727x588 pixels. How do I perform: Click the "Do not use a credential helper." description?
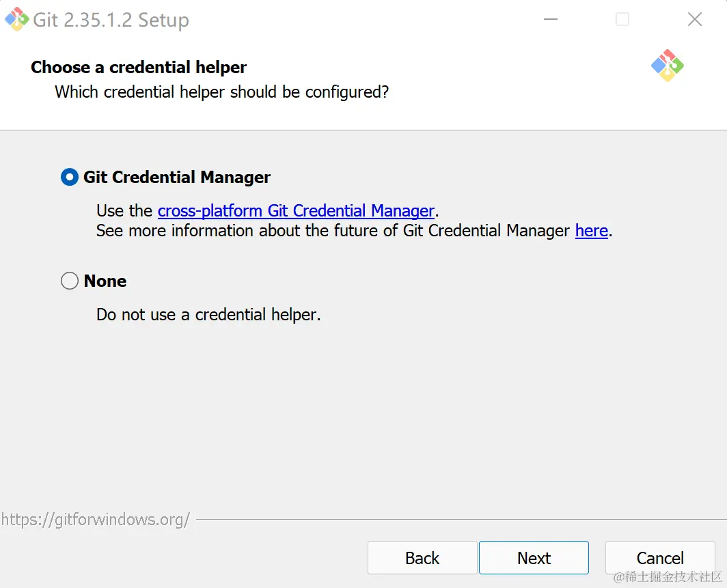208,315
